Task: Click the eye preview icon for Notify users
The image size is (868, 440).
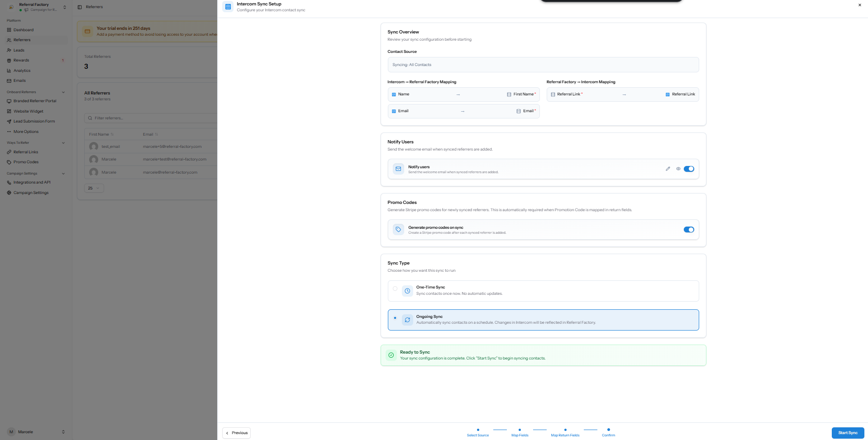Action: [x=678, y=169]
